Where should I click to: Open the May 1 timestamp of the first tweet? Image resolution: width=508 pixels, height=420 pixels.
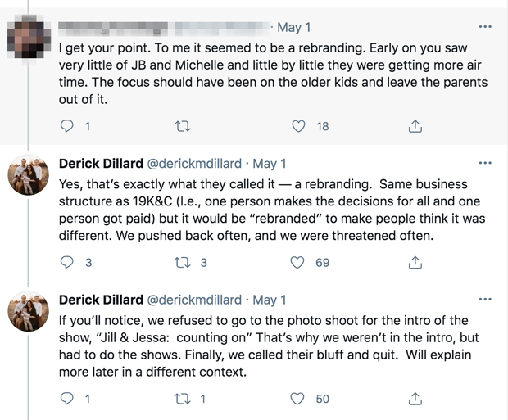[294, 27]
